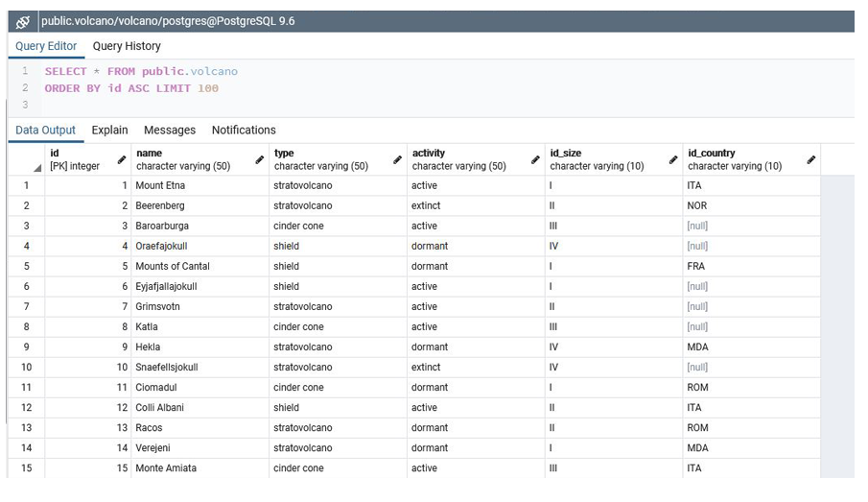Select row number 5 header
The height and width of the screenshot is (502, 868).
coord(26,267)
